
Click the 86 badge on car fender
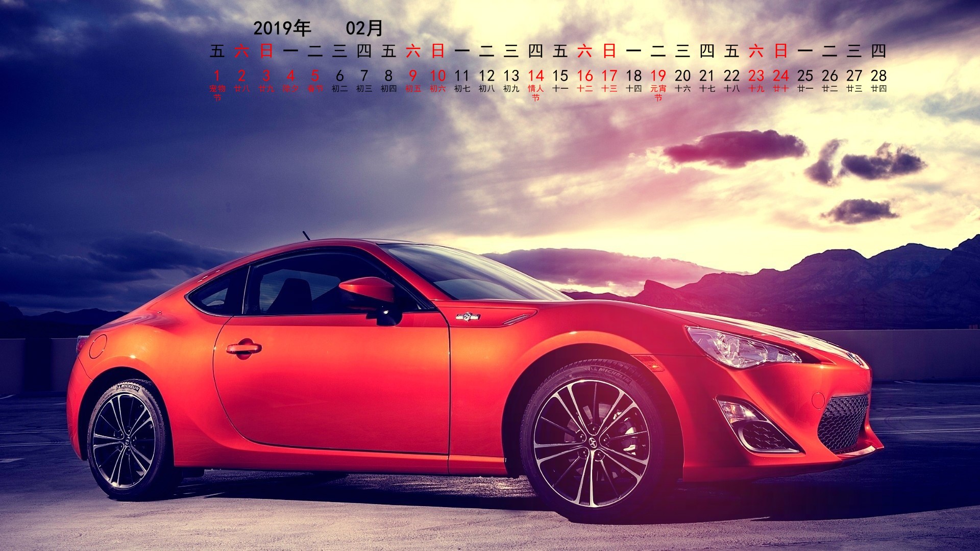[x=468, y=317]
